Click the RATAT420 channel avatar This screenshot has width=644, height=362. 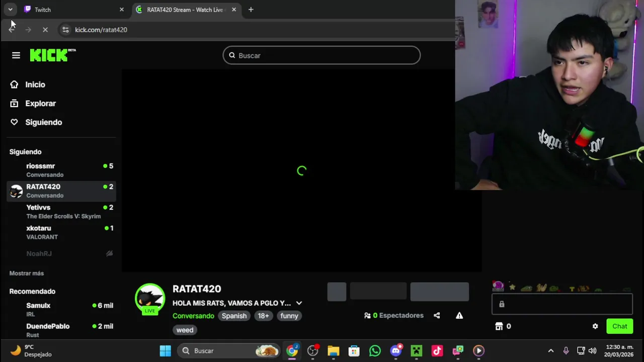coord(150,298)
